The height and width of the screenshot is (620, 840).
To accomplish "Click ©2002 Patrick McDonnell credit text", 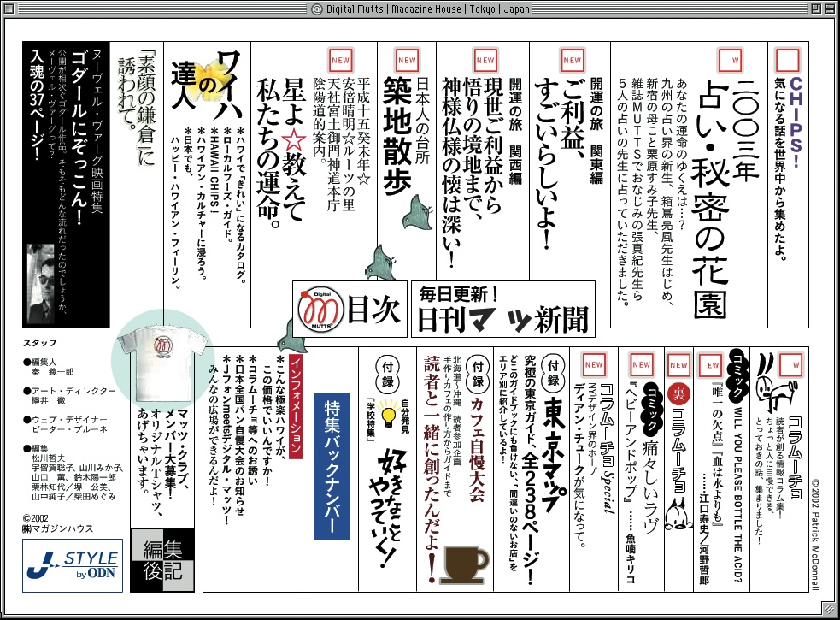I will 815,534.
